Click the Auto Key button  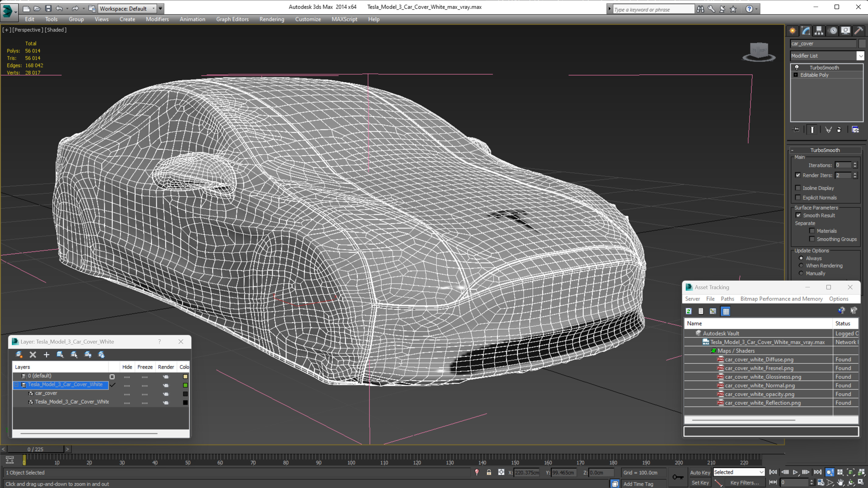point(700,472)
